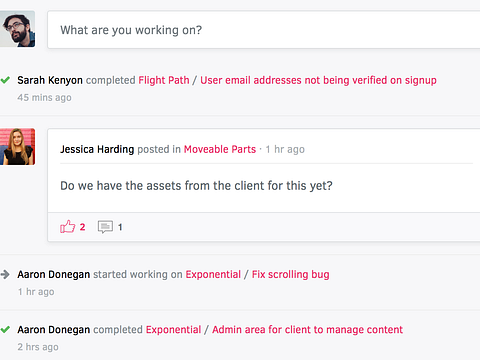This screenshot has height=360, width=480.
Task: Focus the 'What are you working on?' field
Action: [264, 30]
